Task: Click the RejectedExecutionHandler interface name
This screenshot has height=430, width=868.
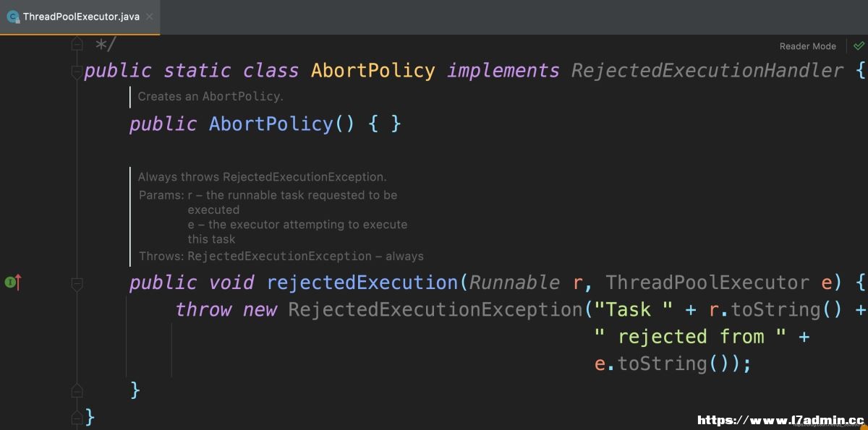Action: pos(707,71)
